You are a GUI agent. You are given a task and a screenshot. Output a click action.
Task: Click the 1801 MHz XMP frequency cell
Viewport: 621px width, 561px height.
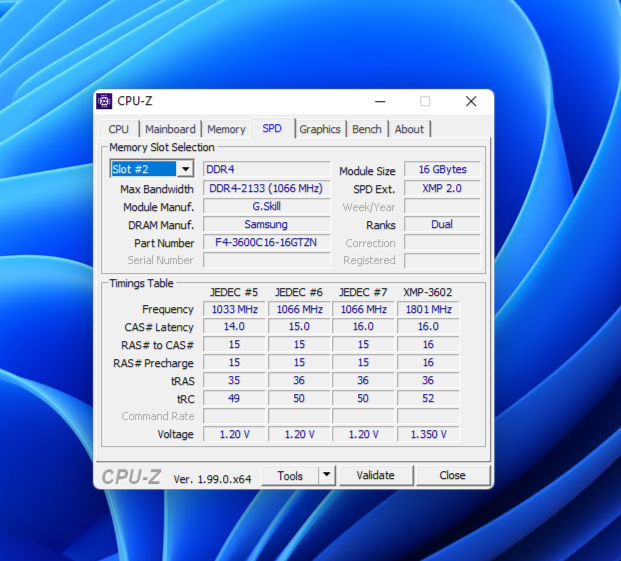coord(428,309)
